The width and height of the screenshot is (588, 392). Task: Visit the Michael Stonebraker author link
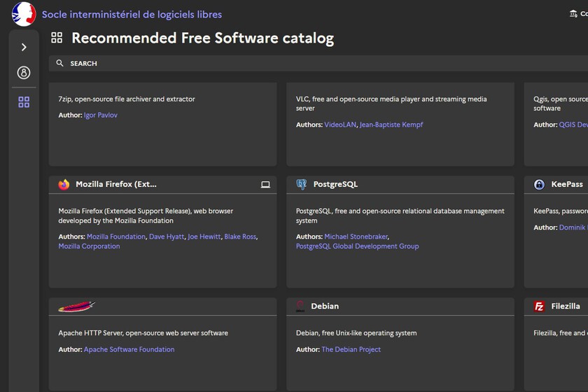coord(356,237)
